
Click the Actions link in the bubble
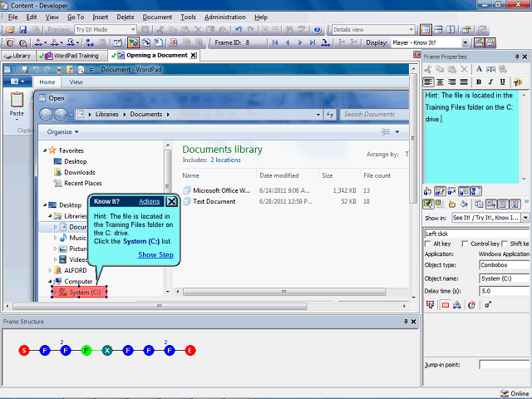150,201
